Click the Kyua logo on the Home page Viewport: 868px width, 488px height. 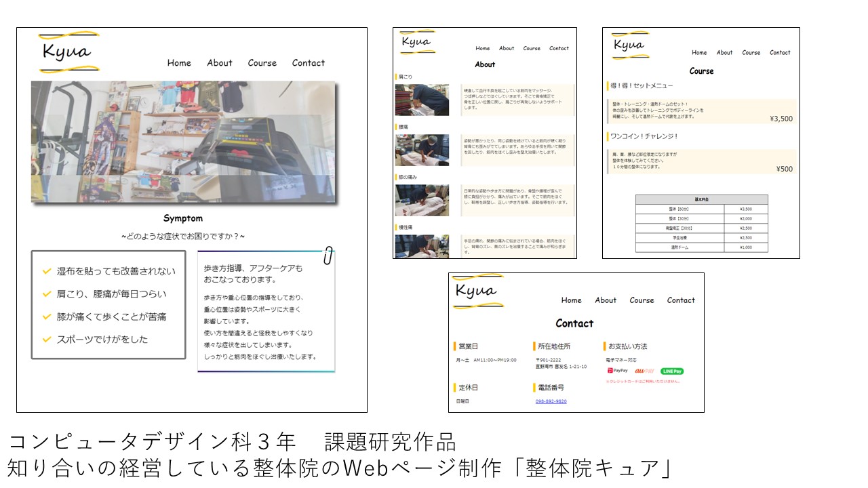pos(68,52)
